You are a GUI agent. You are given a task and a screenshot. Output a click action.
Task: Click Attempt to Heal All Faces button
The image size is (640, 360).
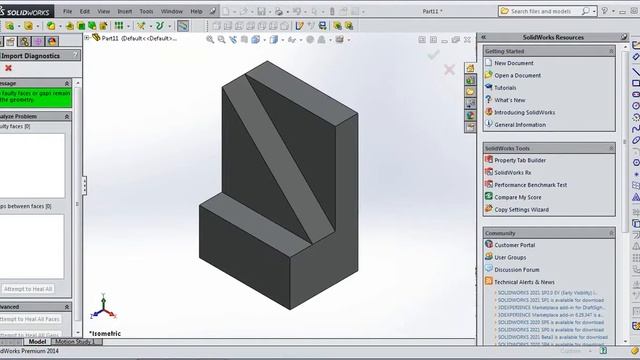31,319
